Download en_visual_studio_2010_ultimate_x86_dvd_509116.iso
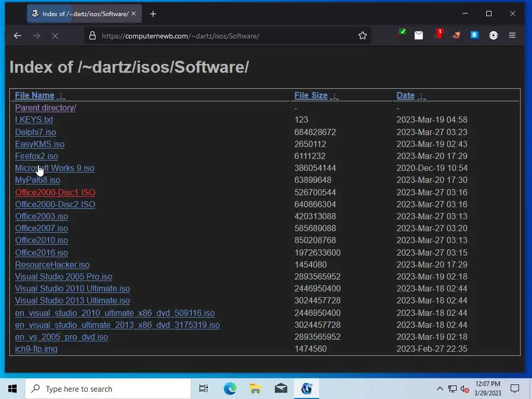532x399 pixels. coord(115,313)
